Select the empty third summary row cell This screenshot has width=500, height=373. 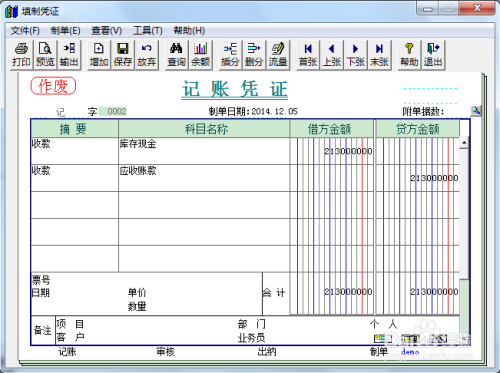tap(74, 205)
